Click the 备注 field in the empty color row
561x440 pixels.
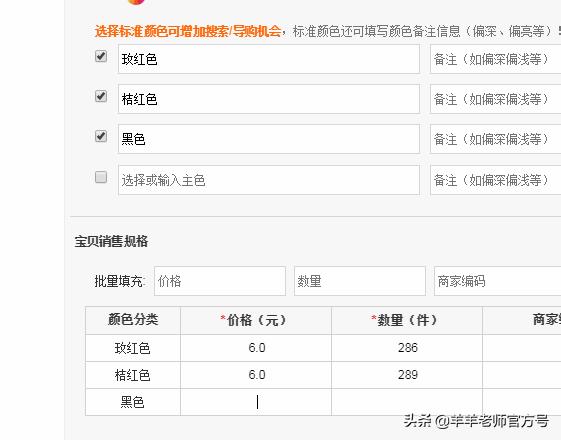point(496,180)
